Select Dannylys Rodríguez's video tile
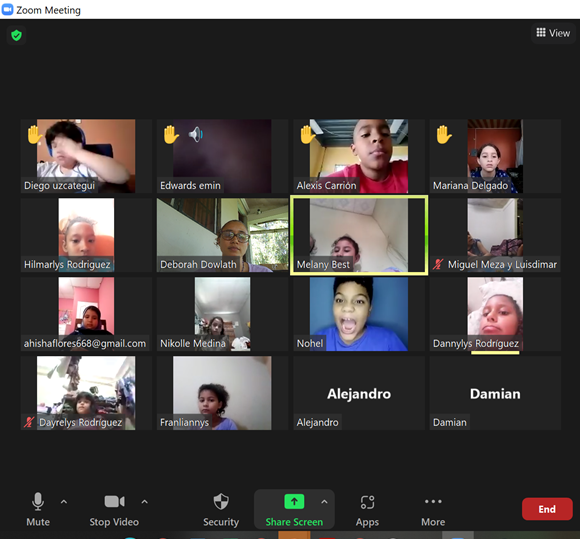Viewport: 580px width, 539px height. click(495, 314)
